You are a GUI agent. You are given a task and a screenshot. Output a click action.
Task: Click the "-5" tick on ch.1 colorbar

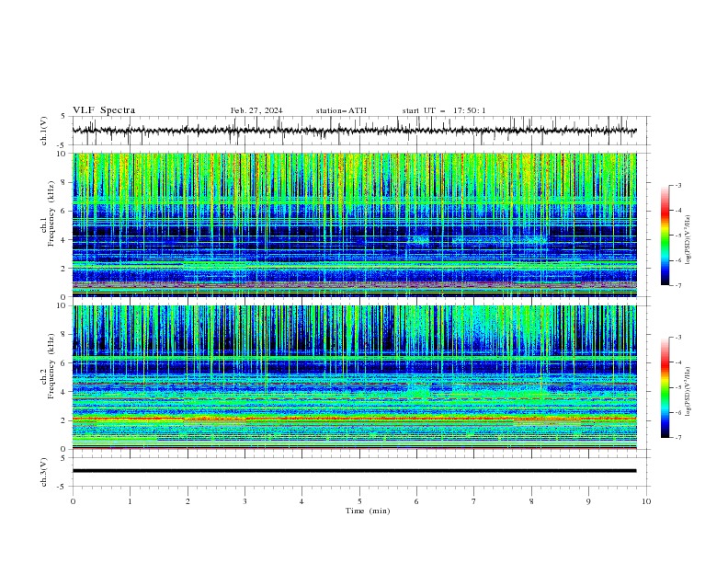coord(678,236)
